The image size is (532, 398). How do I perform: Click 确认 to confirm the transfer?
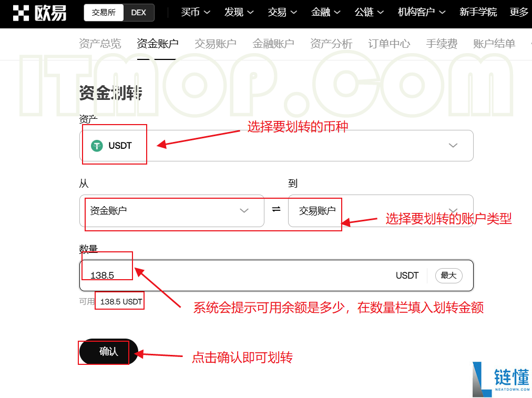pos(109,351)
